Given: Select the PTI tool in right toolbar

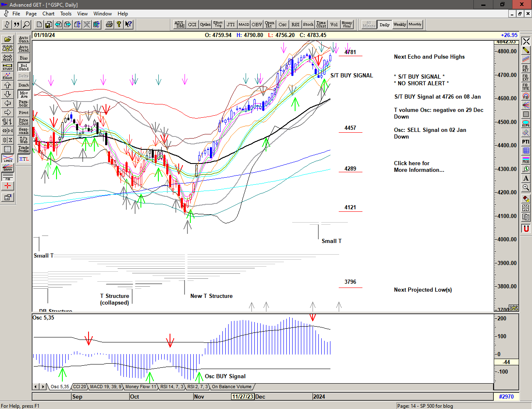Looking at the screenshot, I should point(526,142).
